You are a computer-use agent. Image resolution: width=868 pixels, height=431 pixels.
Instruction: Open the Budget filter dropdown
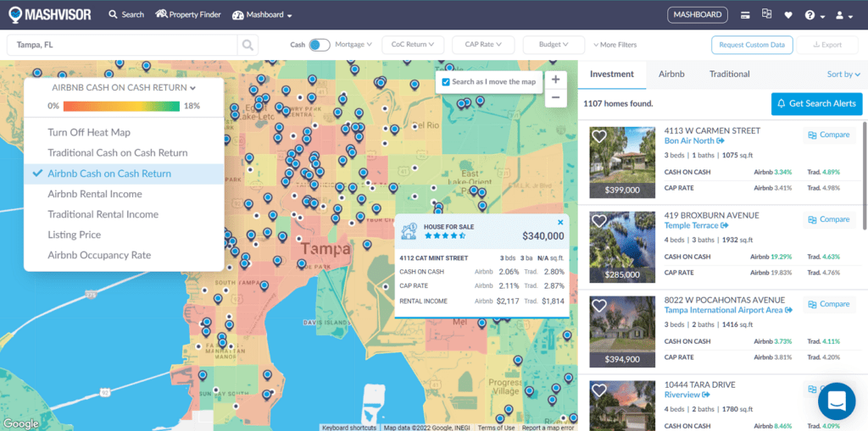(x=554, y=45)
